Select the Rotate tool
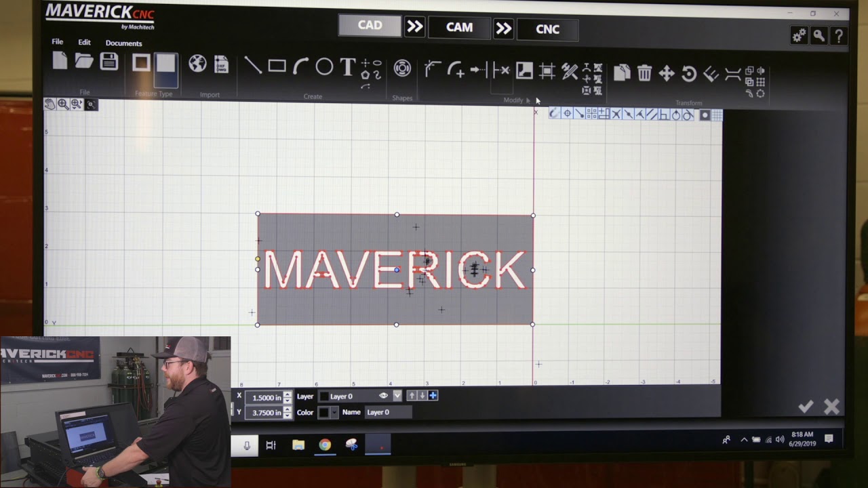 (689, 74)
